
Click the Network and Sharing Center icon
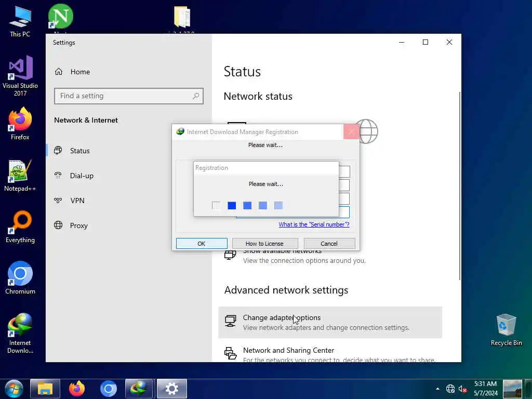click(230, 353)
